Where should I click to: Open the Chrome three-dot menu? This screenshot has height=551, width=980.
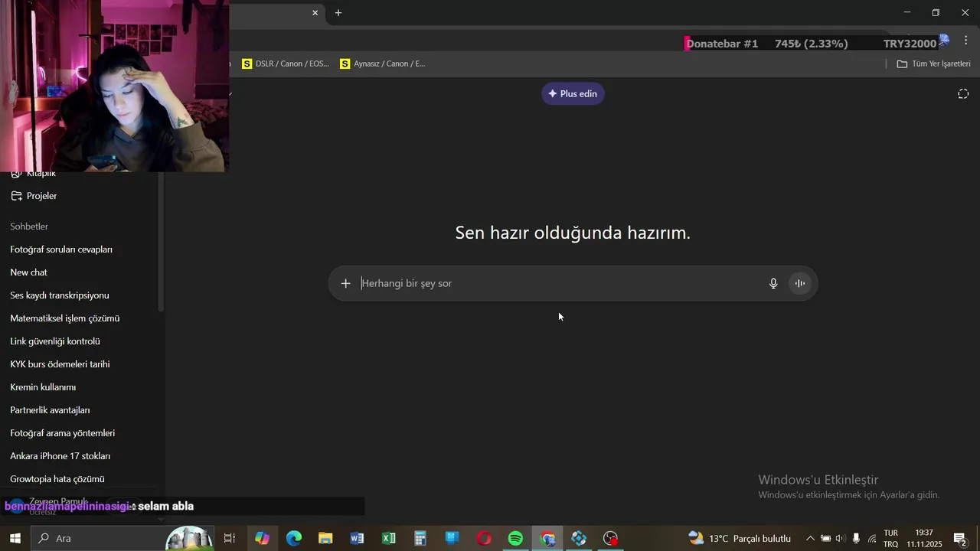coord(965,40)
